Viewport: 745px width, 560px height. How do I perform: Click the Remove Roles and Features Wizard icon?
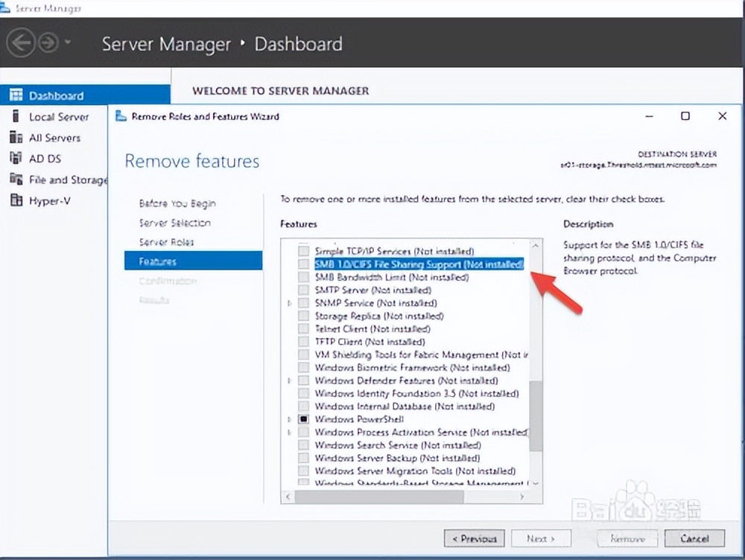pos(121,116)
